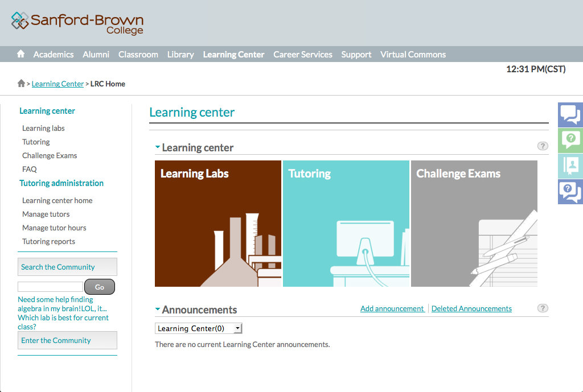Collapse the Announcements section arrow

[x=158, y=310]
